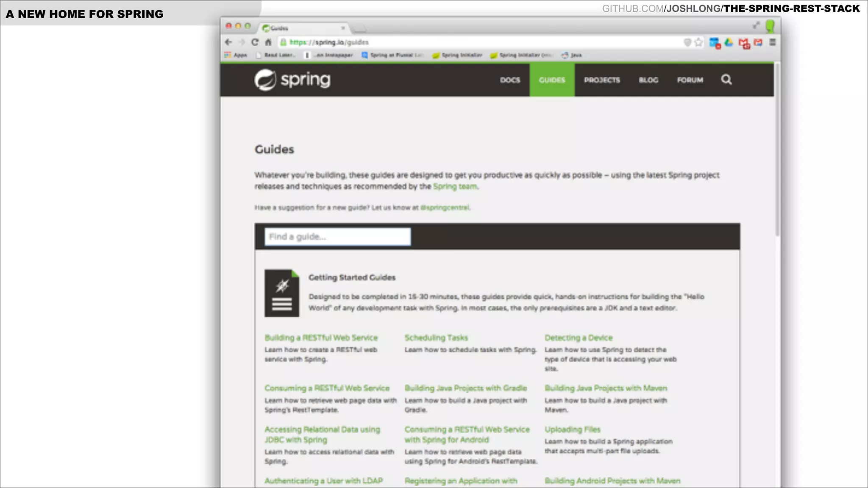The image size is (868, 488).
Task: Open the BLOG navigation item
Action: click(x=648, y=80)
